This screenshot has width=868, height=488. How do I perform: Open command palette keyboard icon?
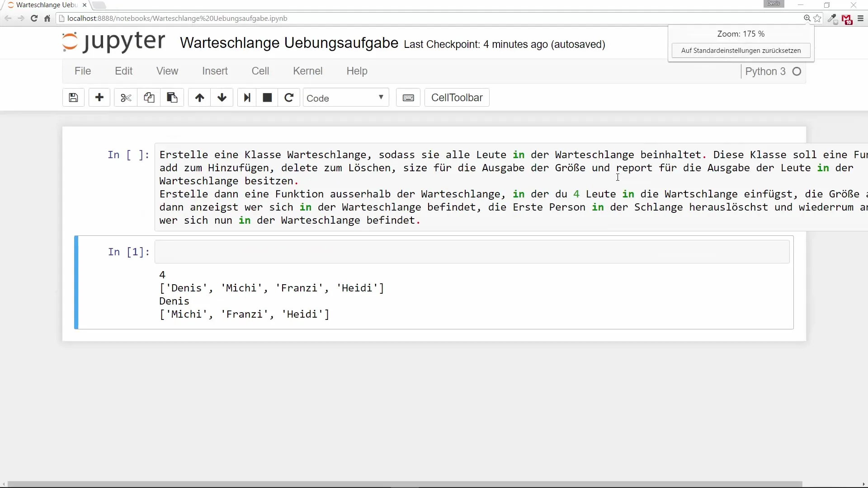click(x=408, y=98)
